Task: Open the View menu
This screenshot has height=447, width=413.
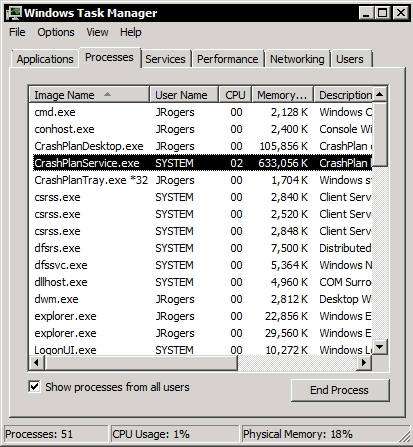Action: (x=97, y=32)
